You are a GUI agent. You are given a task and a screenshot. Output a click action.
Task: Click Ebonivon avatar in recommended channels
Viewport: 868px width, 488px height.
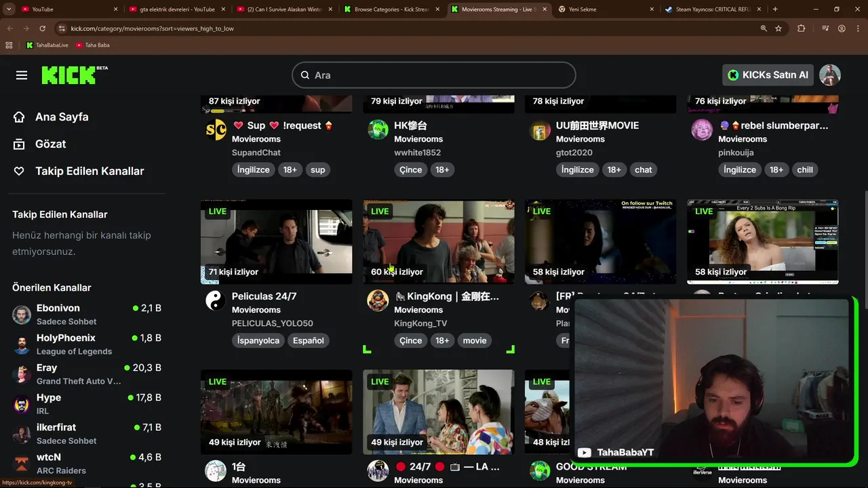point(22,314)
